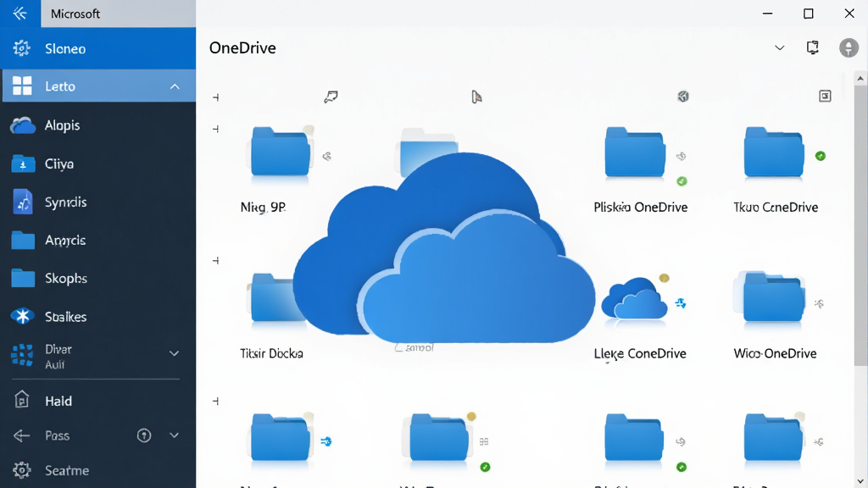Select the Stalkes asterisk icon
868x488 pixels.
point(22,317)
